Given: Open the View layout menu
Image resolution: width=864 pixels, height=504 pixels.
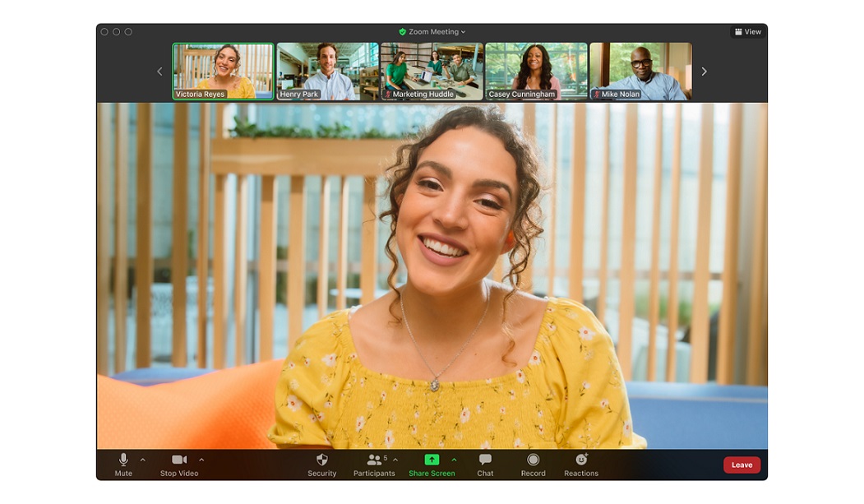Looking at the screenshot, I should 748,32.
